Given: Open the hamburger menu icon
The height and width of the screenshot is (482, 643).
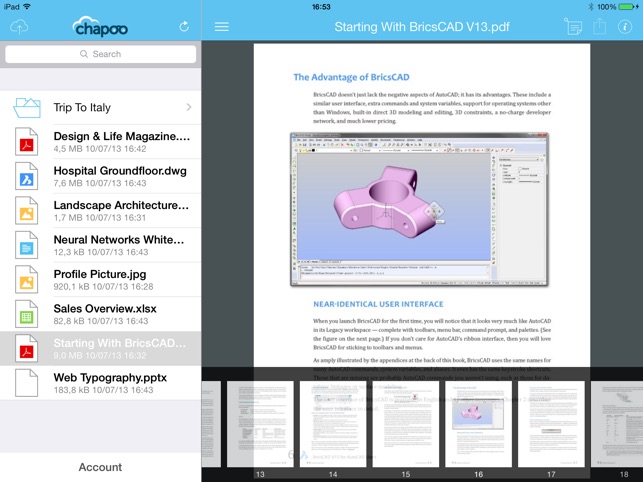Looking at the screenshot, I should pyautogui.click(x=221, y=27).
